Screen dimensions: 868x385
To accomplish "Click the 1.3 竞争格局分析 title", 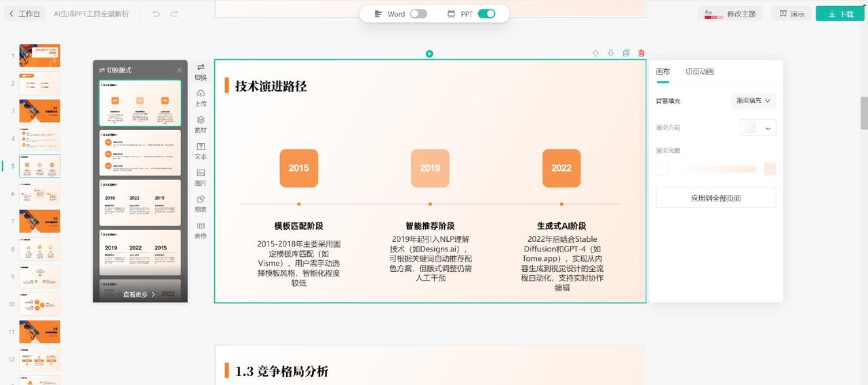I will click(281, 371).
